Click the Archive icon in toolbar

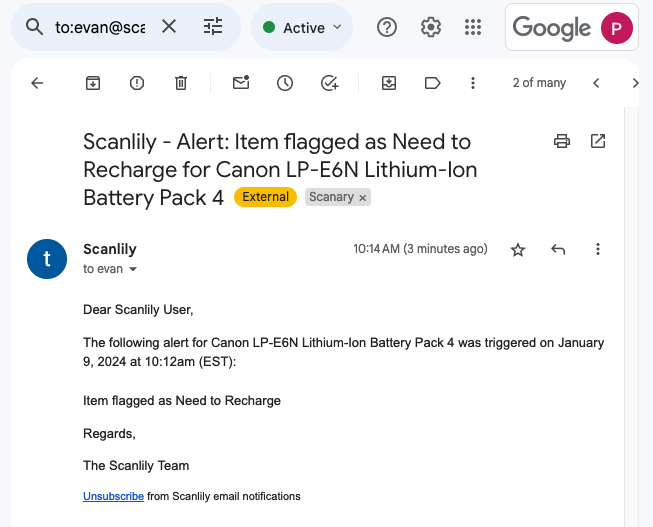[x=93, y=83]
